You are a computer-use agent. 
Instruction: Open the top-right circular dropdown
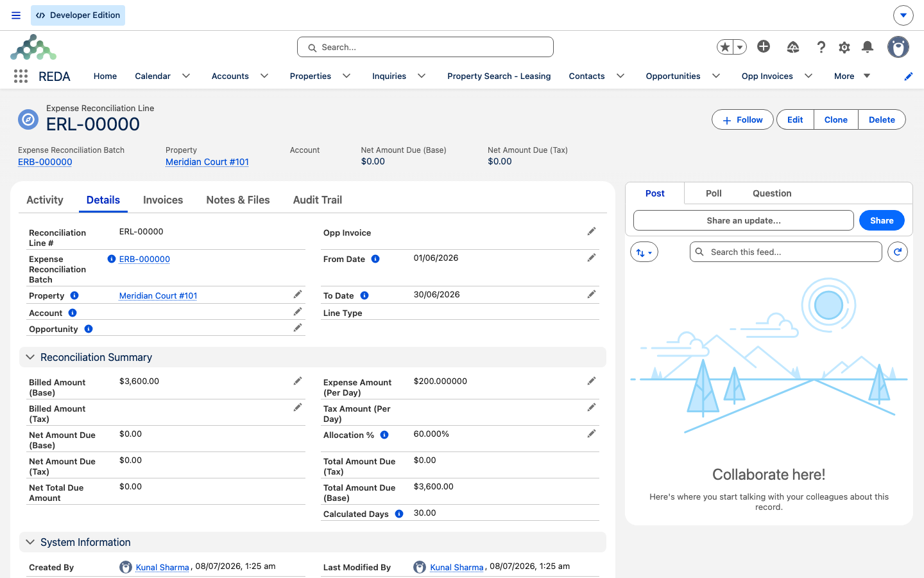(x=903, y=15)
